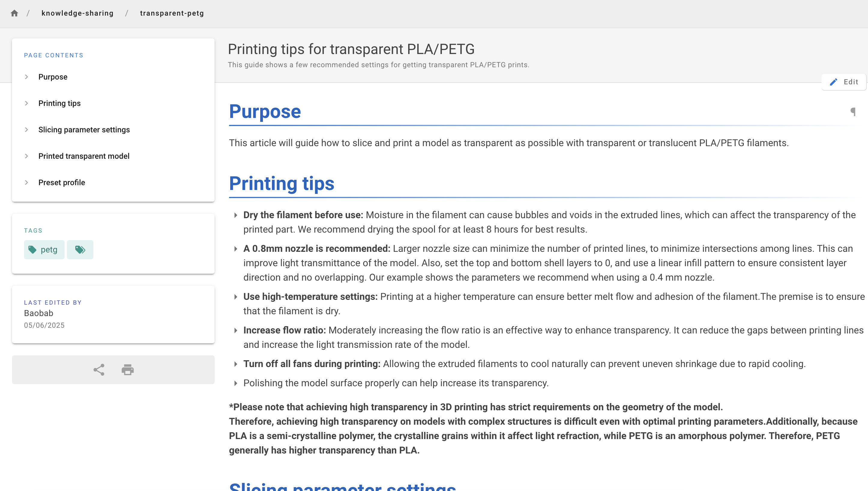Click the print page icon
868x491 pixels.
click(128, 369)
